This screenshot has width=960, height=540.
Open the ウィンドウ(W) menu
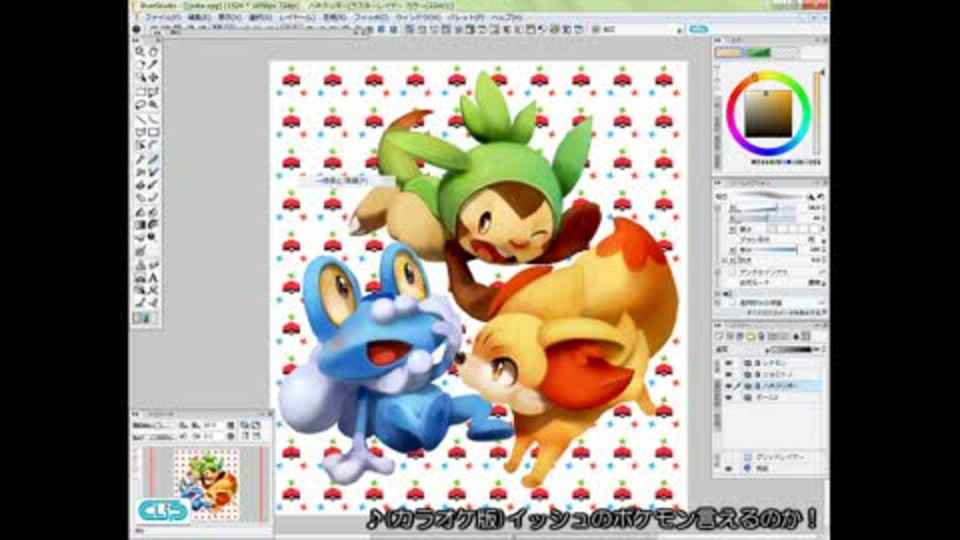(x=418, y=18)
